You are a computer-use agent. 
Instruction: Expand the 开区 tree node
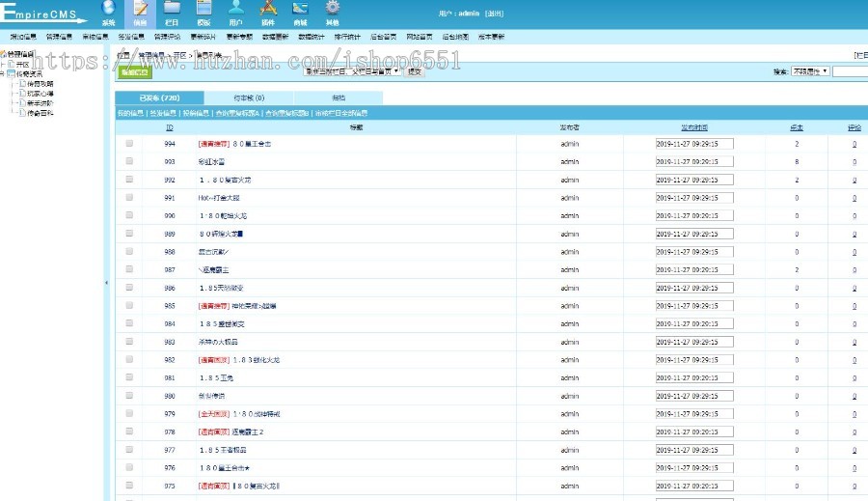click(x=3, y=65)
